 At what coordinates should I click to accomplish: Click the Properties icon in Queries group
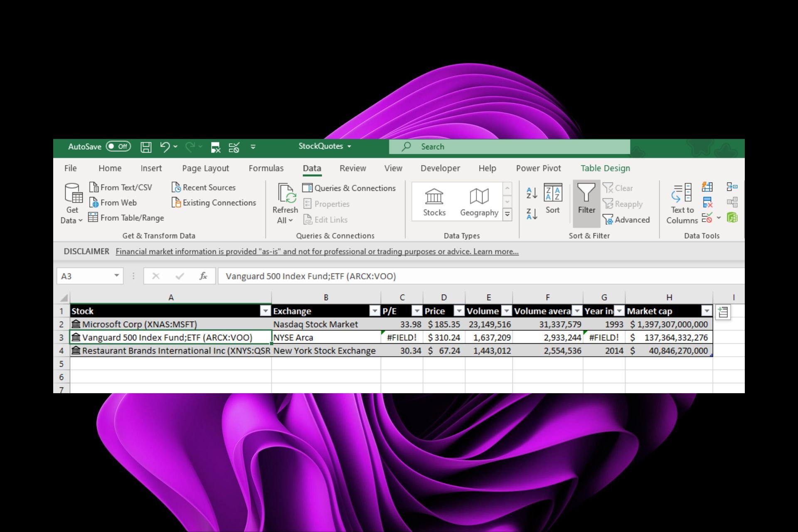pos(307,204)
